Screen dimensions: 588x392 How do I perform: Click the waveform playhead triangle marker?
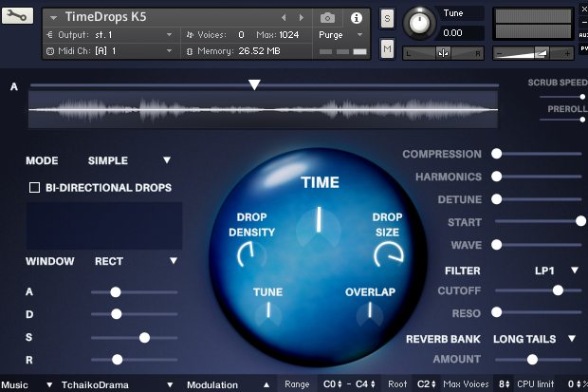pos(254,84)
